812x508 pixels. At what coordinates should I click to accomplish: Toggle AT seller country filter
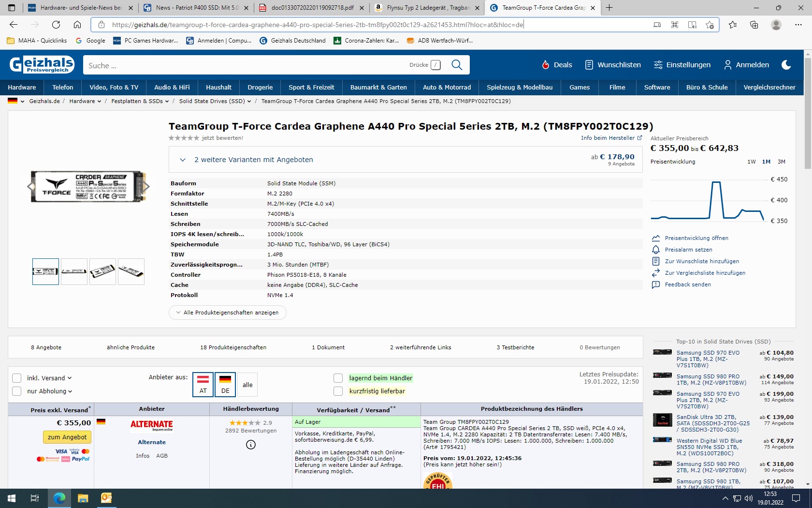203,385
